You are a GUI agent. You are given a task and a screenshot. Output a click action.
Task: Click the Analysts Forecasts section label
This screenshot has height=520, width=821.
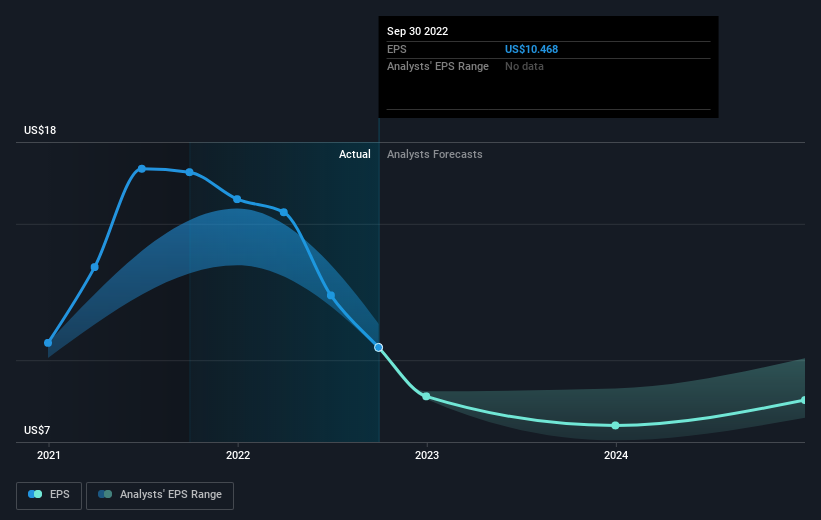point(435,154)
